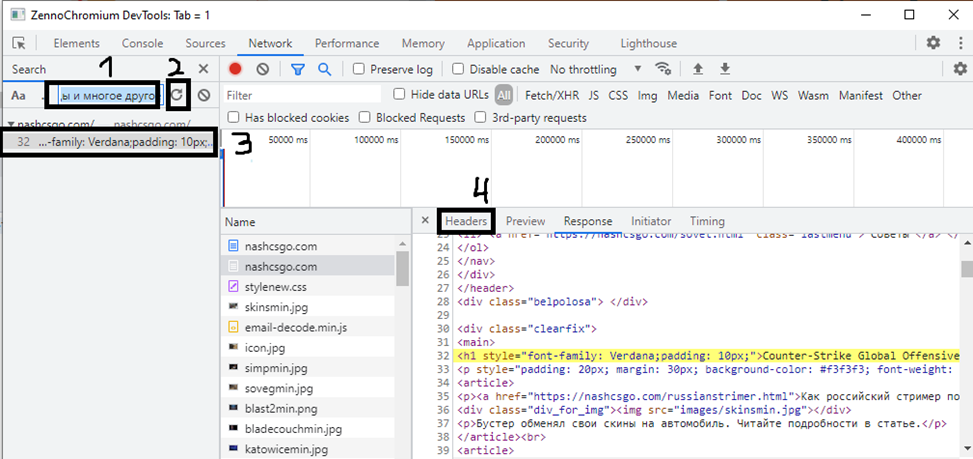Click the inspect element picker icon
Screen dimensions: 973x459
pos(19,44)
